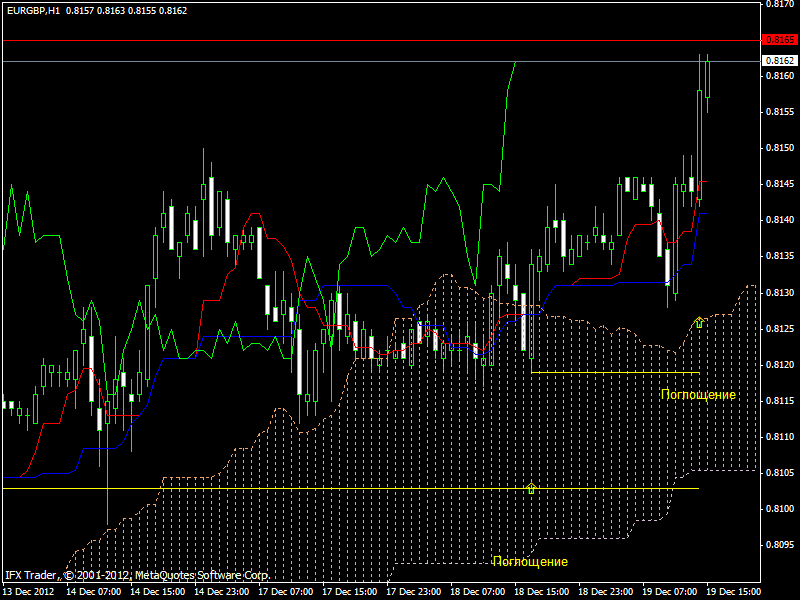Screen dimensions: 800x600
Task: Click the IFX Trader copyright text
Action: click(136, 576)
